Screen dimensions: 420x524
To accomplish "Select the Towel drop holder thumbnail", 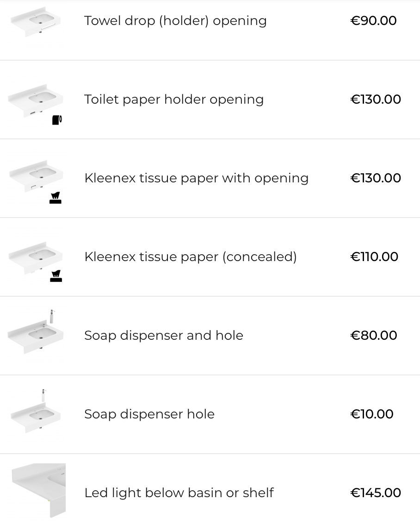I will (x=35, y=23).
